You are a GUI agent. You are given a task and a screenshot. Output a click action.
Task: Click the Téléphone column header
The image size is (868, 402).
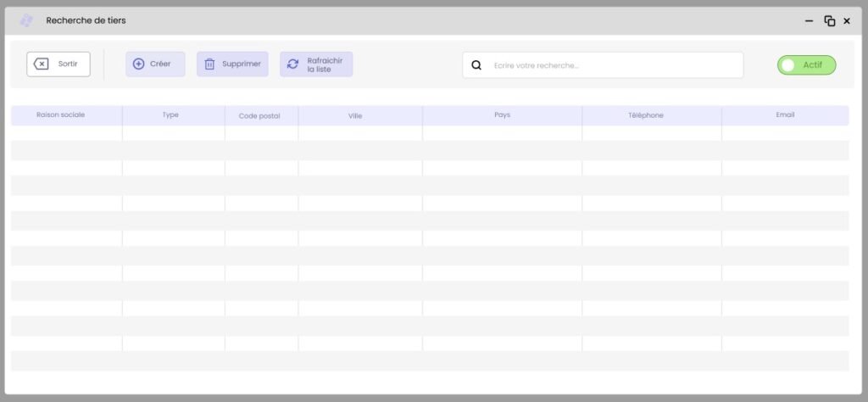[646, 115]
